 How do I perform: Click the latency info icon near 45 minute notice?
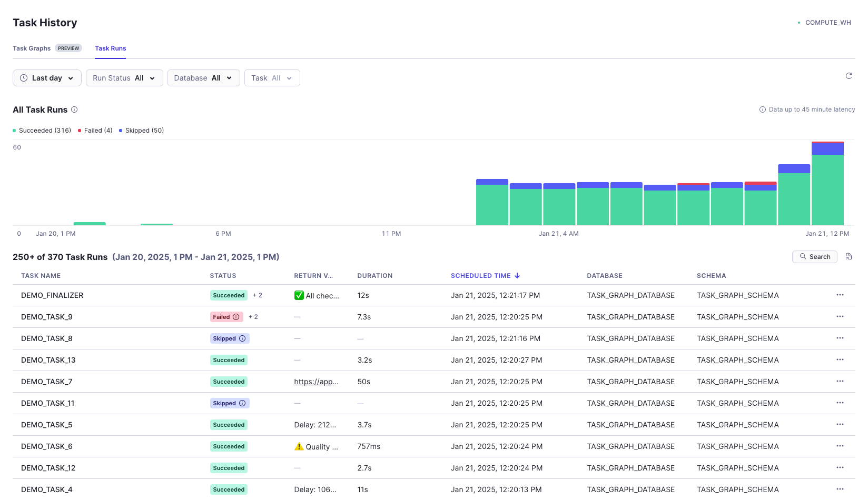coord(762,109)
